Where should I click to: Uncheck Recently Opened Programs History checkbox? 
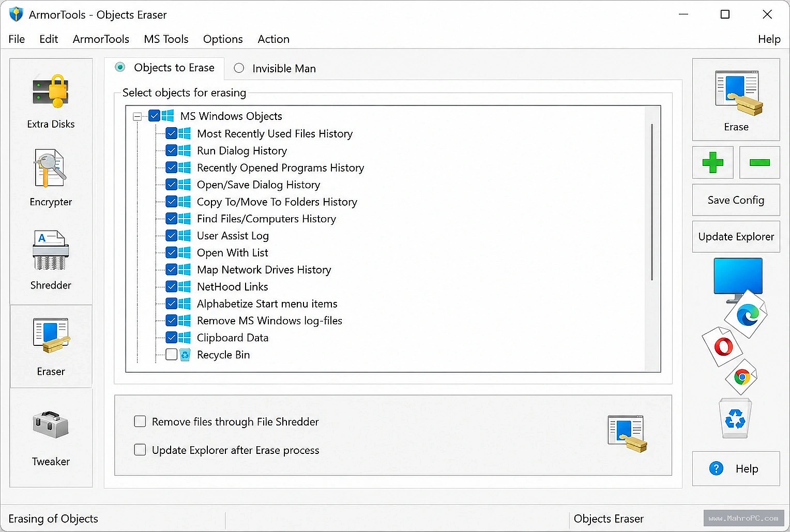(172, 168)
